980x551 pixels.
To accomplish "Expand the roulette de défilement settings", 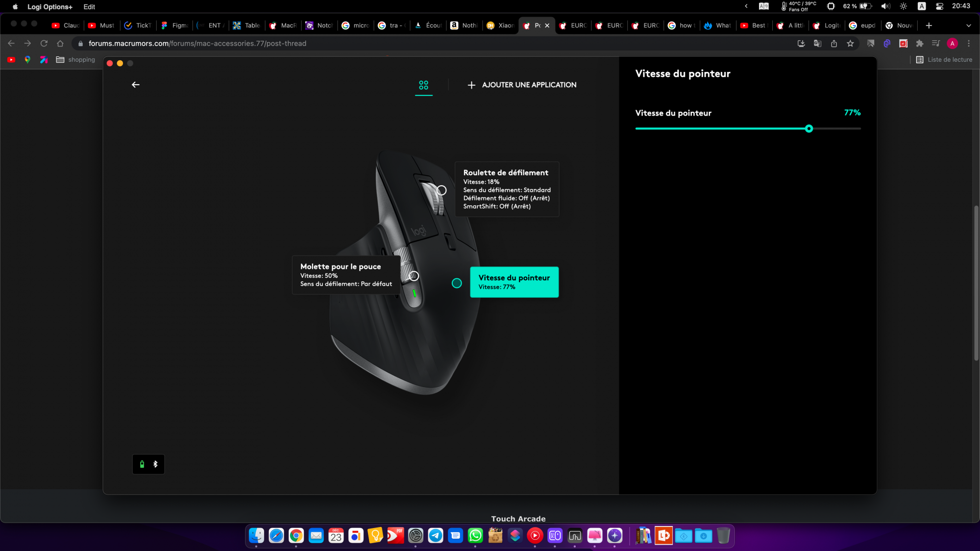I will click(441, 191).
